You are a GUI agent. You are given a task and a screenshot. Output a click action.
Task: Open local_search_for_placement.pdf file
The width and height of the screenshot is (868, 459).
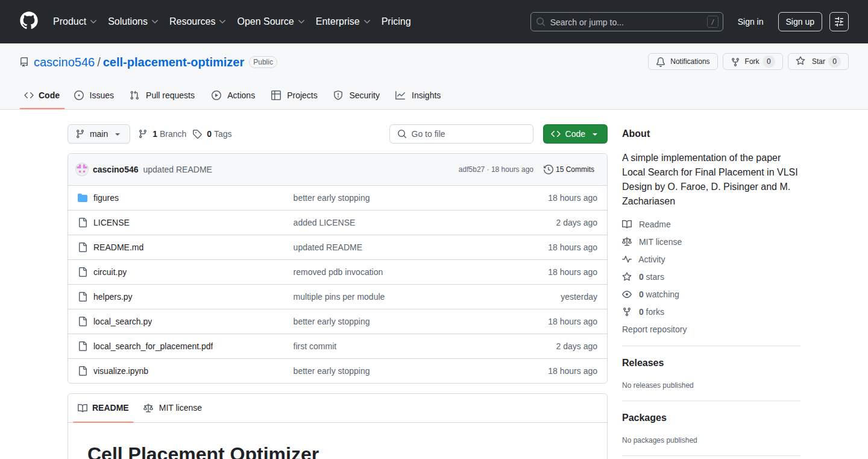(153, 346)
